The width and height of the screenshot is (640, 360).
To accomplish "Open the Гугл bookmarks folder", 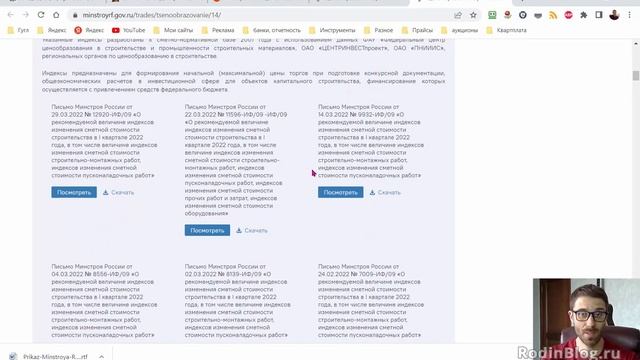I will (19, 30).
